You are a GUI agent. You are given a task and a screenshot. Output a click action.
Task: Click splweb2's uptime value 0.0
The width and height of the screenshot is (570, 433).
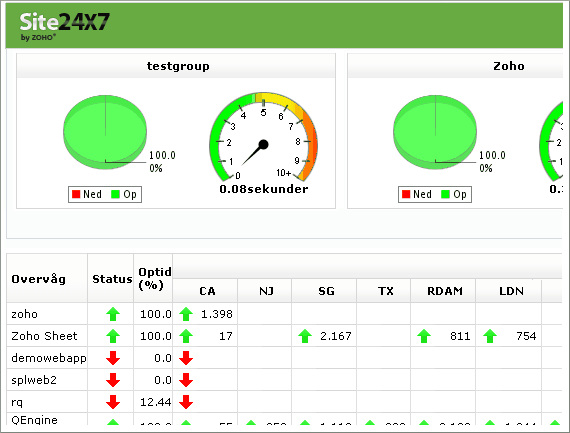pyautogui.click(x=162, y=380)
